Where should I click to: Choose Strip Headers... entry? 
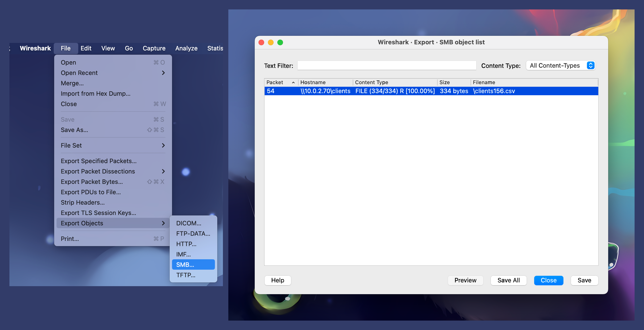[x=113, y=202]
